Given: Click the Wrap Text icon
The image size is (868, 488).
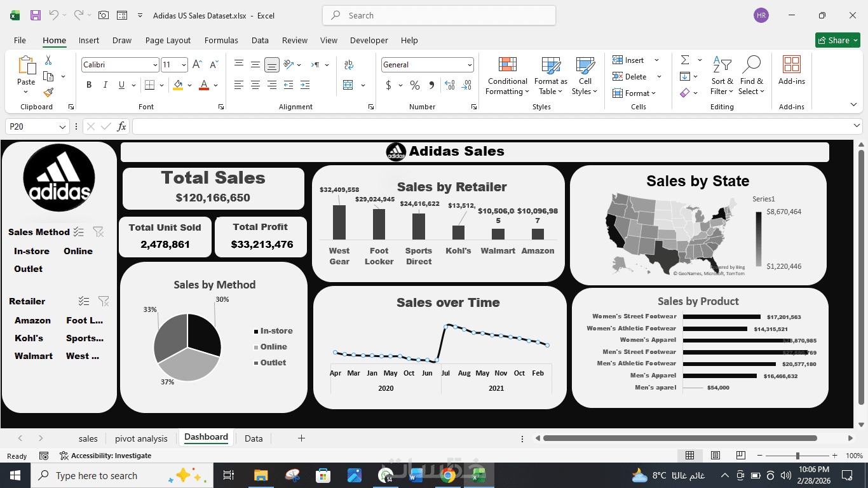Looking at the screenshot, I should click(348, 65).
